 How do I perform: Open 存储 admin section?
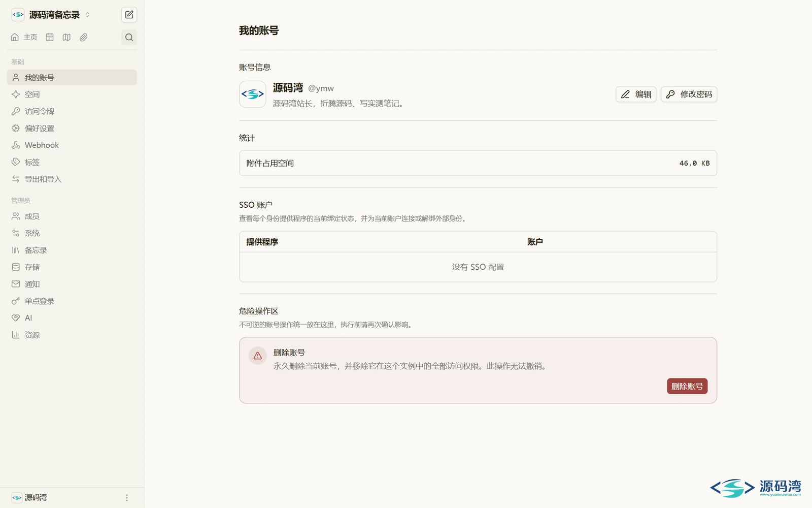click(72, 267)
